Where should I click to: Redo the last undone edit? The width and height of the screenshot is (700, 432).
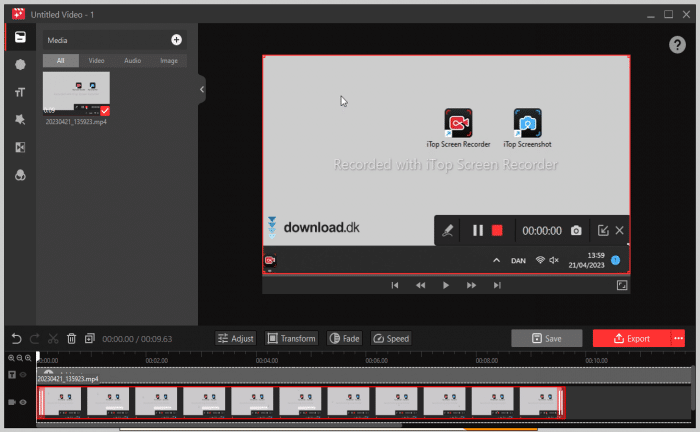[34, 339]
